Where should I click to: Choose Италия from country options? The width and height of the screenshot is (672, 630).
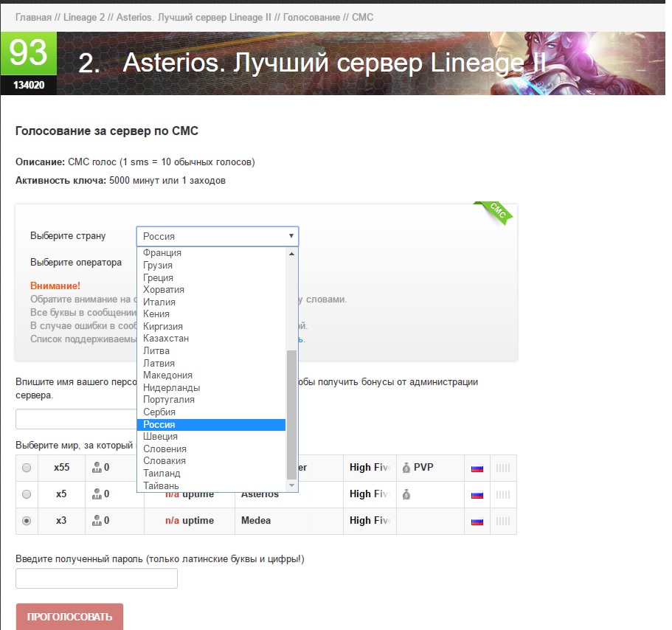pos(211,302)
